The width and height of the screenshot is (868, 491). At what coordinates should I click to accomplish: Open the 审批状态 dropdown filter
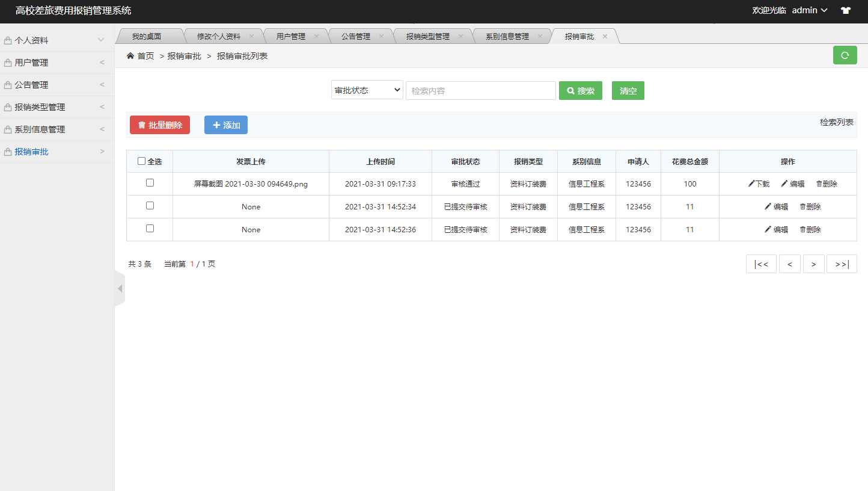(x=367, y=90)
